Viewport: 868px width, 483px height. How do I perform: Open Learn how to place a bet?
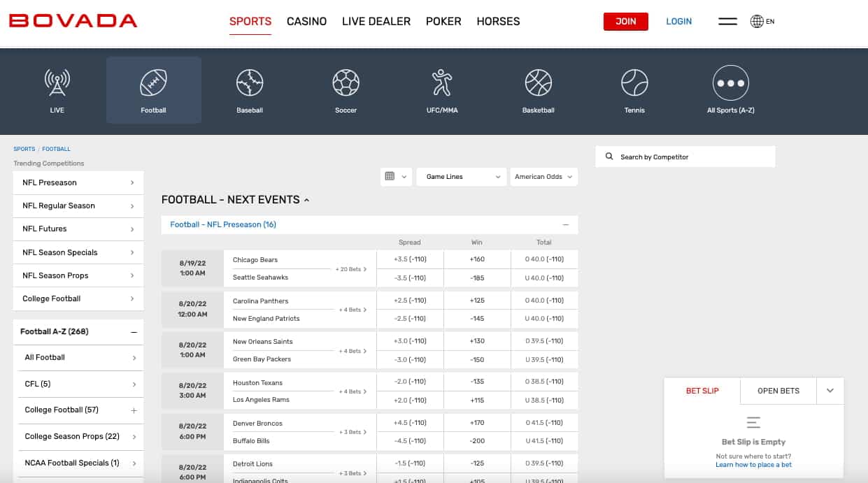(x=754, y=465)
